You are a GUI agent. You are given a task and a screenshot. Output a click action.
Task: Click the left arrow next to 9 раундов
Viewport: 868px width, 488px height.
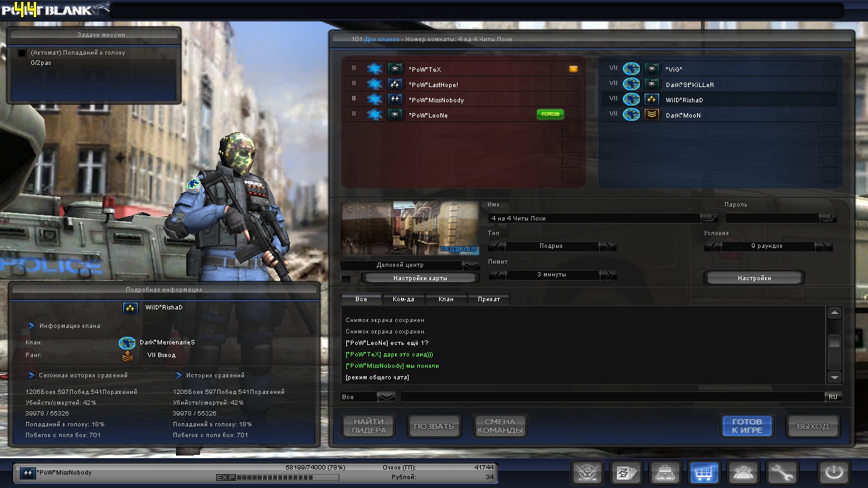pos(713,247)
